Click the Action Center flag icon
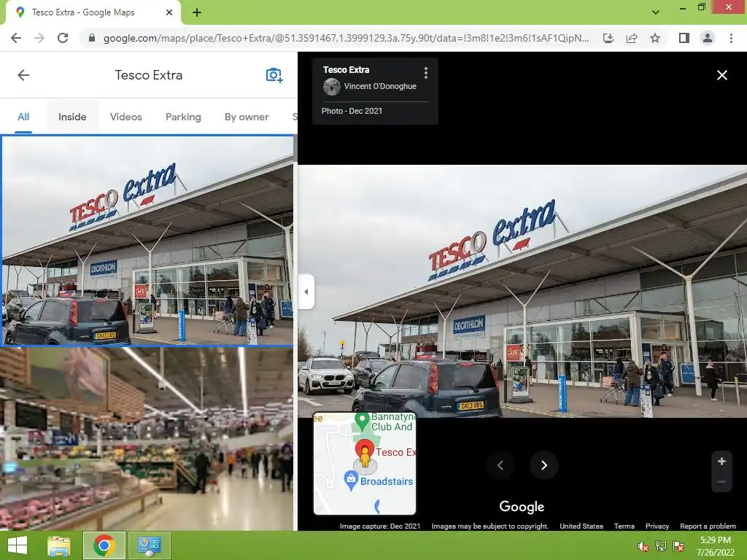 [678, 546]
